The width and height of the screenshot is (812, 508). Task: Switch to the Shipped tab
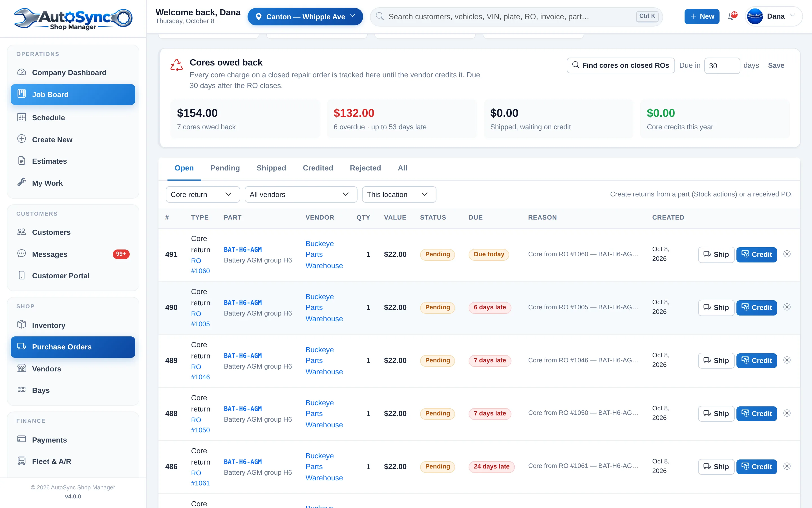pyautogui.click(x=271, y=168)
